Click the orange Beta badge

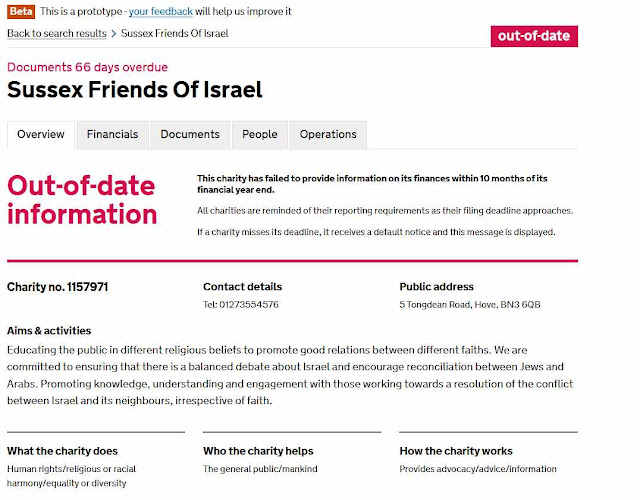tap(21, 11)
